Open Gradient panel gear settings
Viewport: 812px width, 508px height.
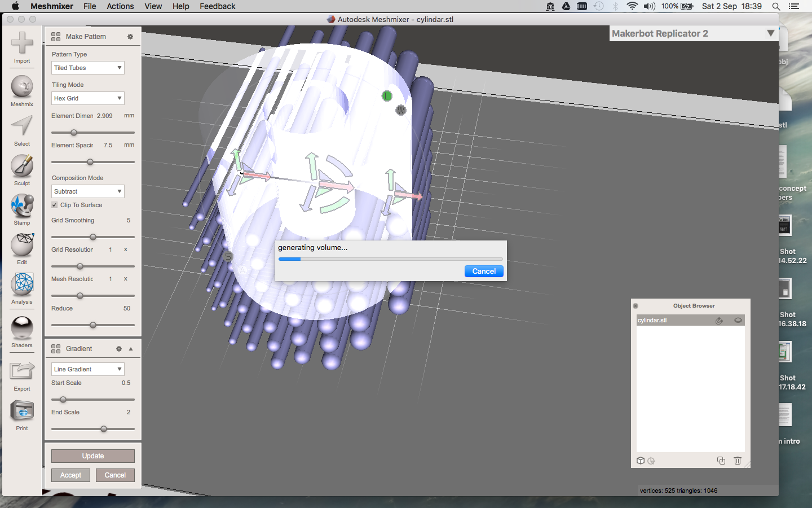point(119,349)
